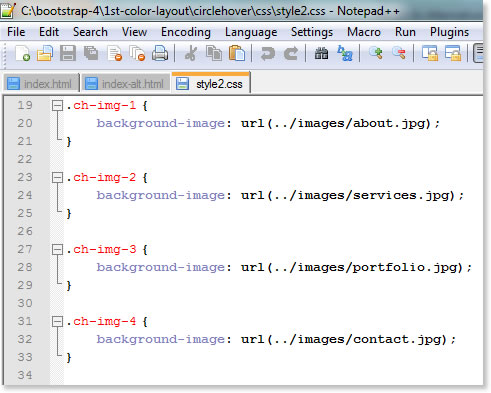
Task: Click line number 19 in margin
Action: pyautogui.click(x=25, y=105)
